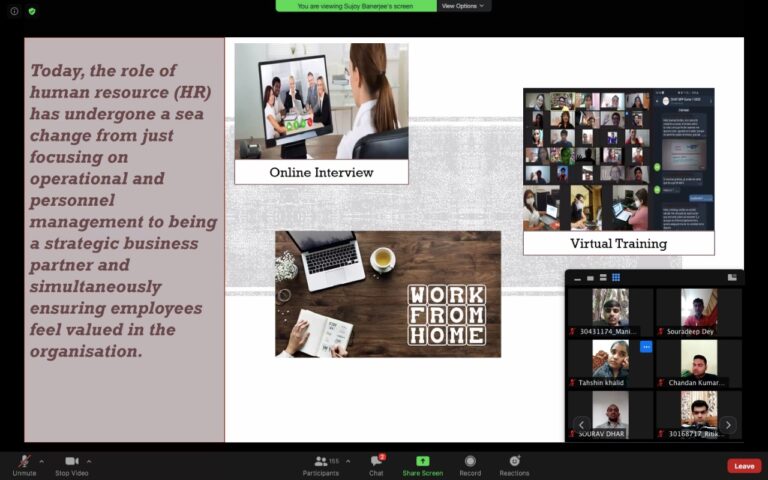Minimize the video panel to a thin strip
The height and width of the screenshot is (480, 768).
[x=576, y=277]
